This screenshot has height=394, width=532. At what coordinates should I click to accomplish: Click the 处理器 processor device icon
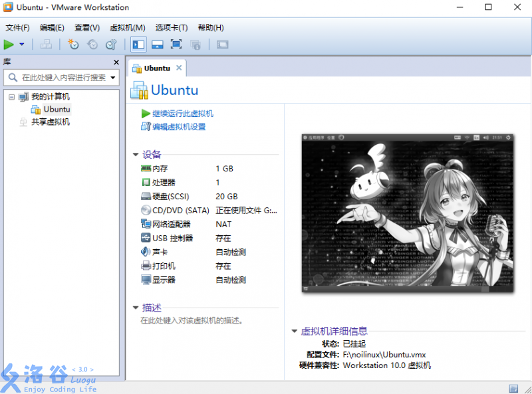point(146,183)
